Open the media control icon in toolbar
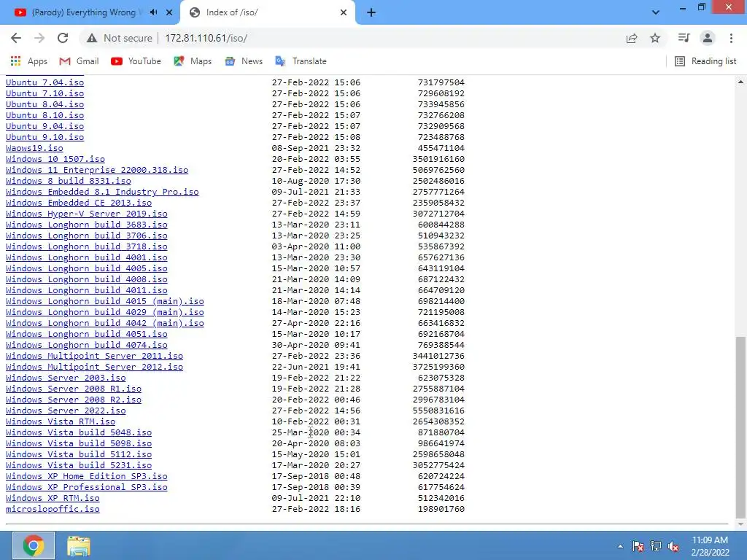This screenshot has width=747, height=560. coord(684,38)
